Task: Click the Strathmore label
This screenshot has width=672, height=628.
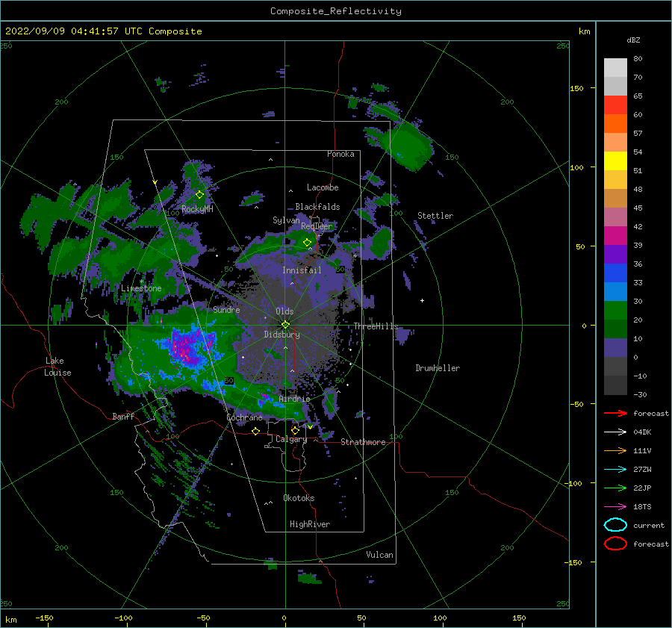Action: 363,442
